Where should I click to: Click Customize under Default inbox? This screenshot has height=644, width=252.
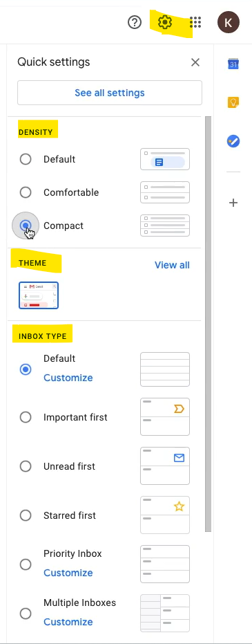68,378
